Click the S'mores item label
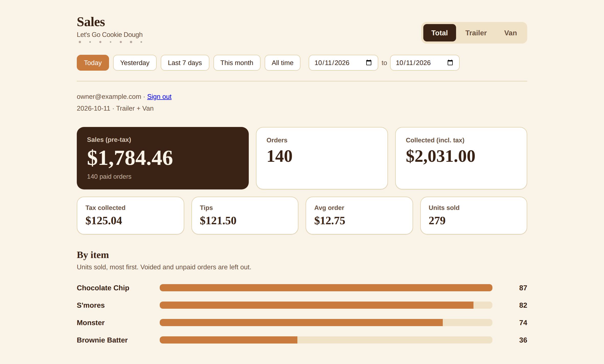The image size is (604, 364). point(91,305)
